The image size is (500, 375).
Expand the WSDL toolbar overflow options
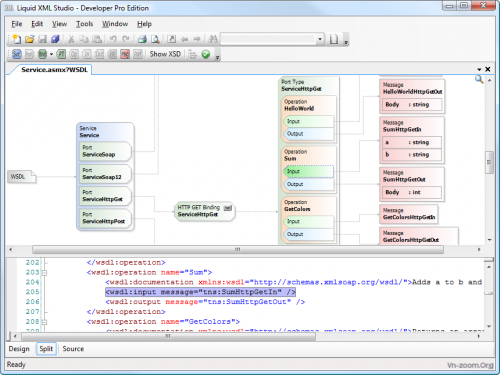[217, 57]
